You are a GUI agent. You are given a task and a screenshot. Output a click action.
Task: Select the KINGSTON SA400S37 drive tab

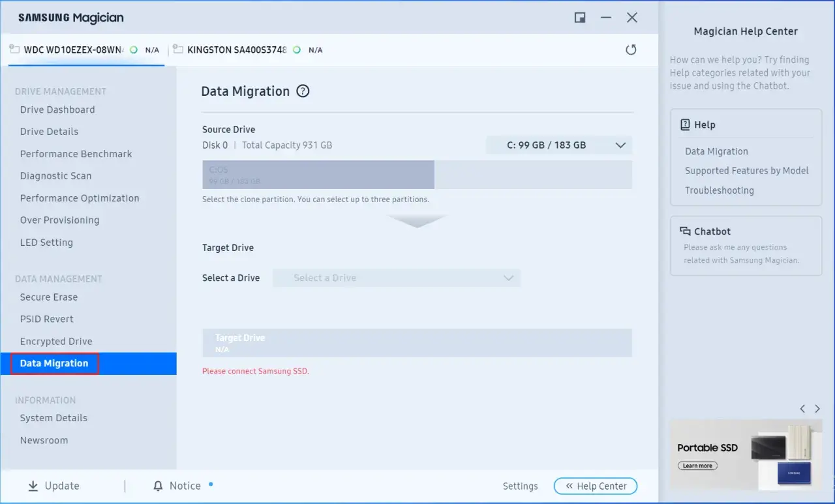coord(247,50)
